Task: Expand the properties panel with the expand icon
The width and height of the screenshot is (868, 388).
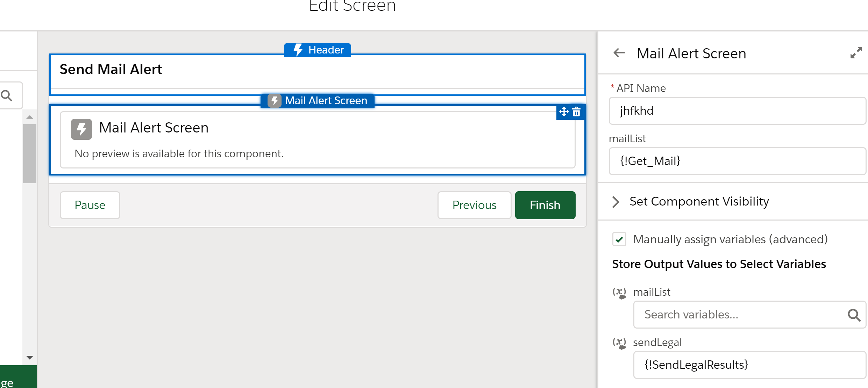Action: click(x=856, y=53)
